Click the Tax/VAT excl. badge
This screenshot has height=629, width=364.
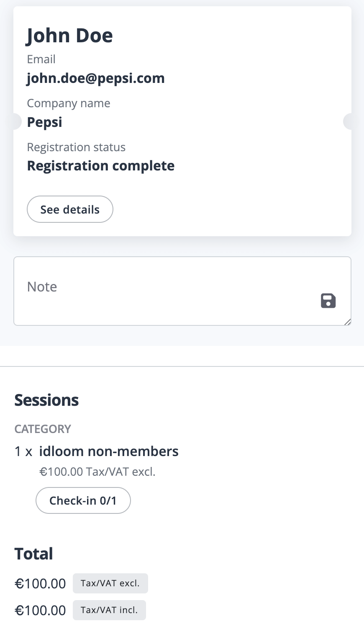110,583
